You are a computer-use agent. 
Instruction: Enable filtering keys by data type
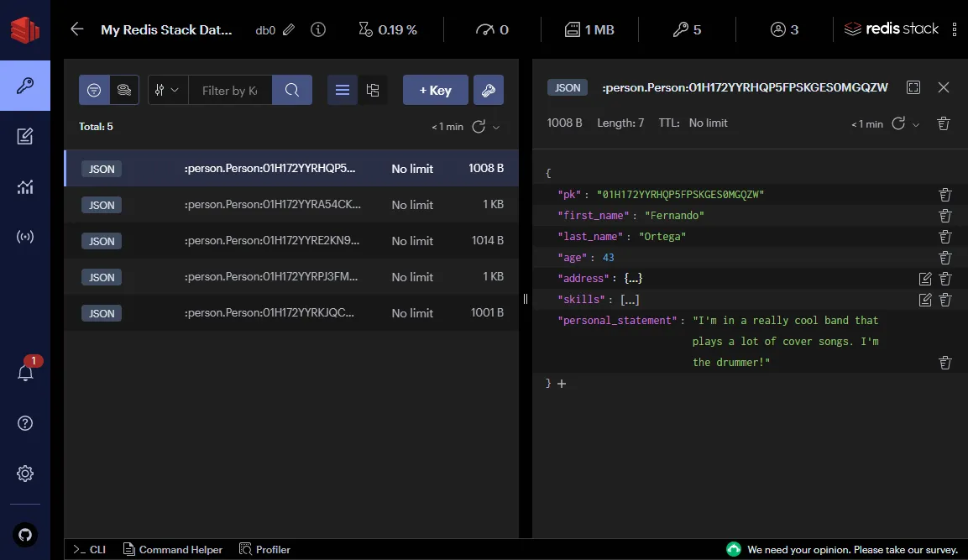click(94, 90)
